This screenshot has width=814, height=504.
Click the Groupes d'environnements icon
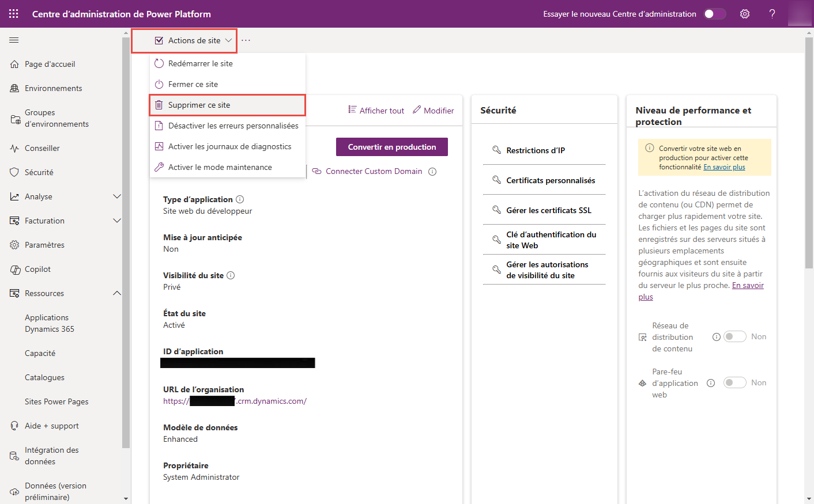click(x=16, y=119)
